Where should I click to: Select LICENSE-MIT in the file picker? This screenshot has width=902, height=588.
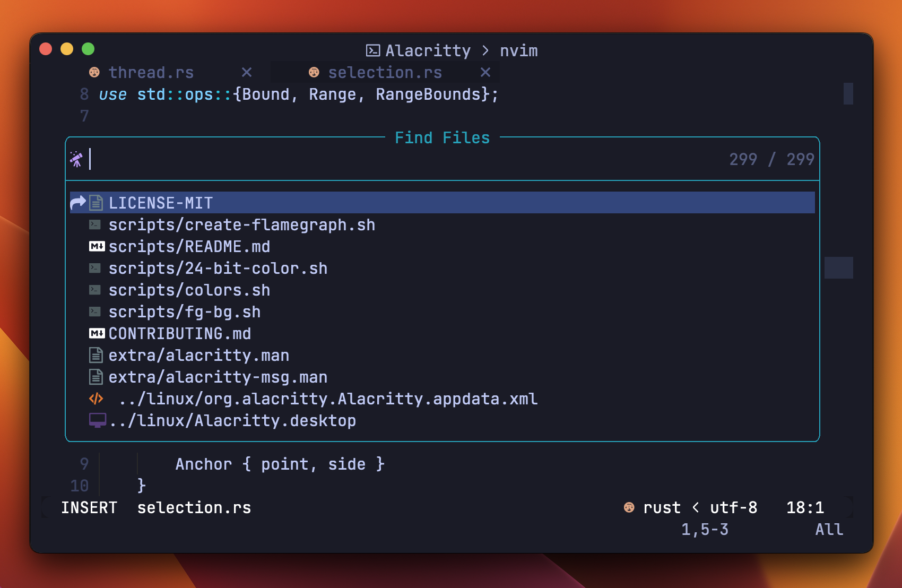160,202
